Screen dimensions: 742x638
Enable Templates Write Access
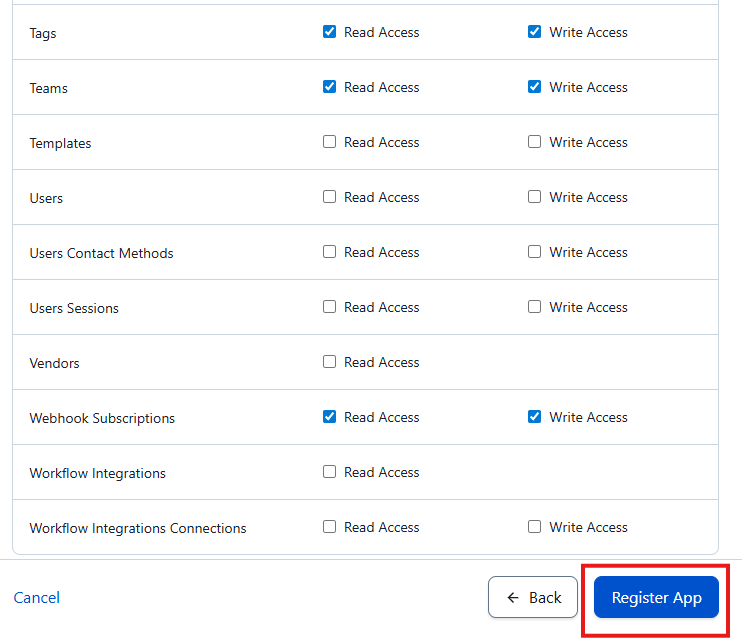click(x=535, y=142)
